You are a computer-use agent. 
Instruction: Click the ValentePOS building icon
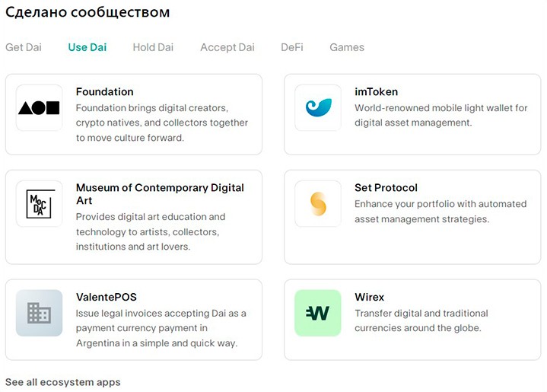(39, 313)
